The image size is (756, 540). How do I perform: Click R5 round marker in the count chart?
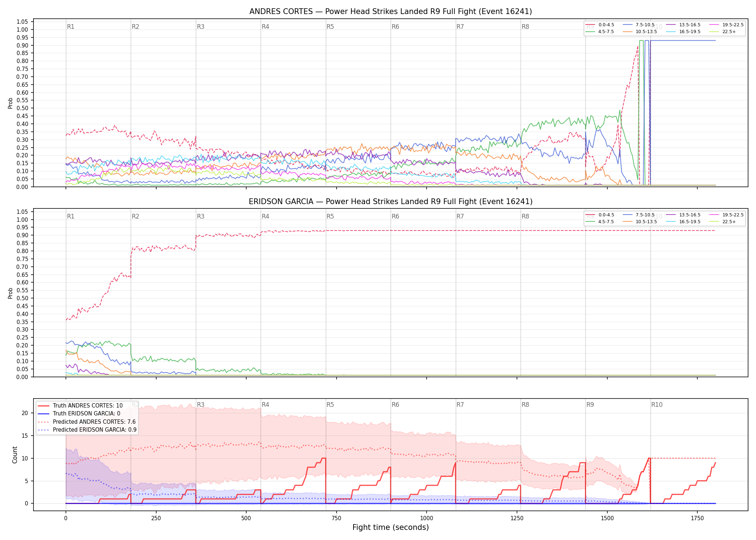330,405
